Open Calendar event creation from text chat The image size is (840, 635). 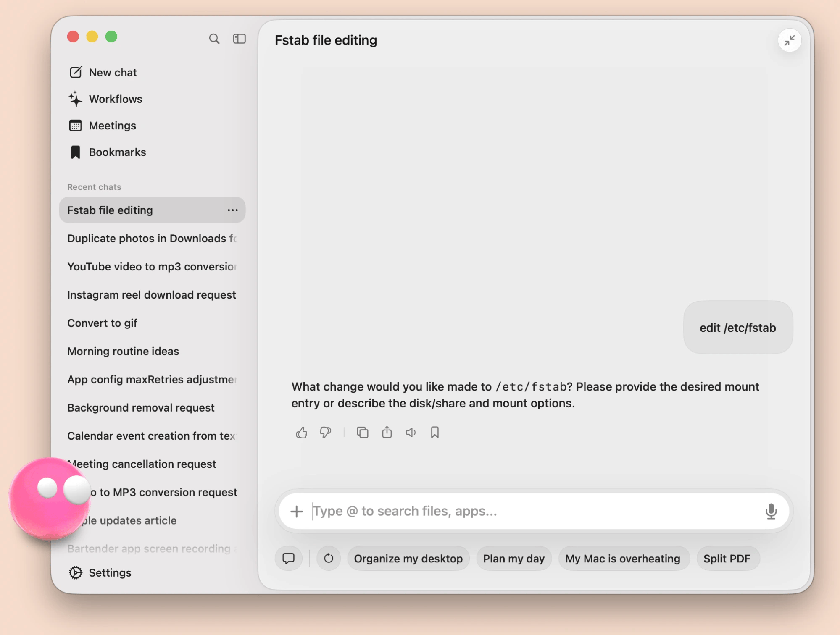pos(152,436)
